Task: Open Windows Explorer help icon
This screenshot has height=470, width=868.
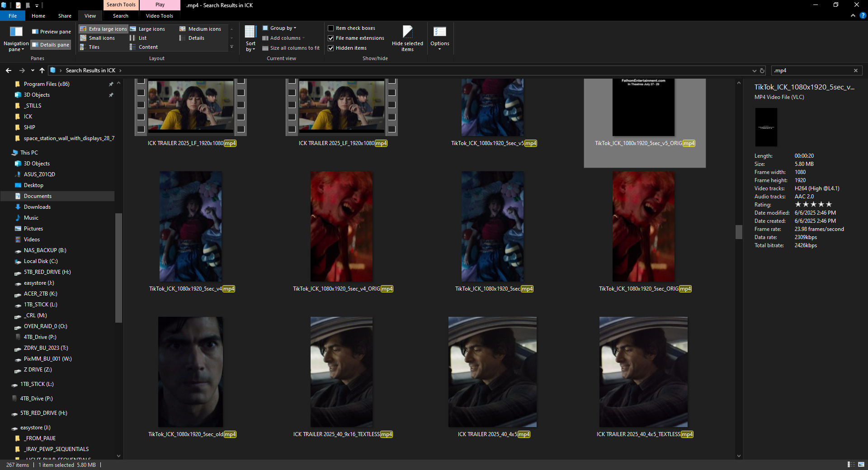Action: click(863, 15)
